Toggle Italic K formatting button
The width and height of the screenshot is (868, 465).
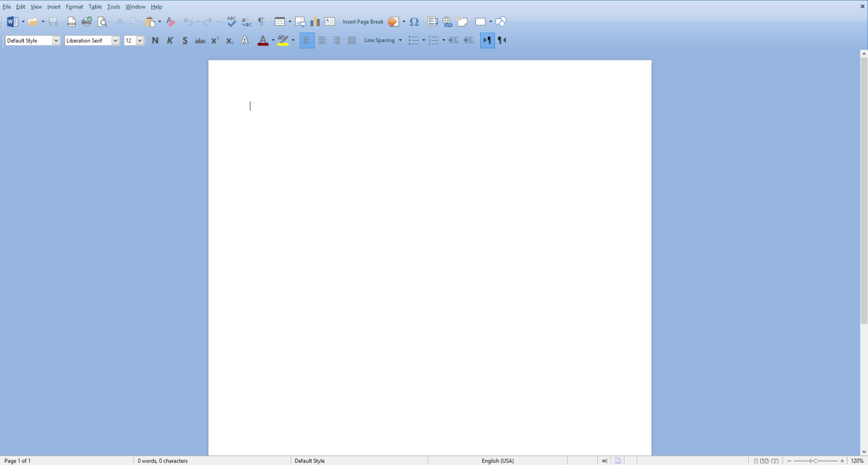170,41
